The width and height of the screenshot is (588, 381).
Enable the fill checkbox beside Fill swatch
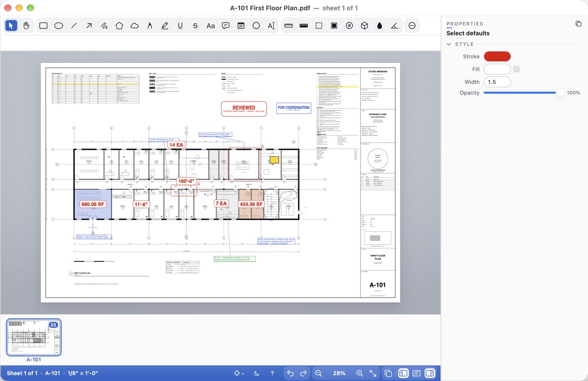pyautogui.click(x=516, y=69)
